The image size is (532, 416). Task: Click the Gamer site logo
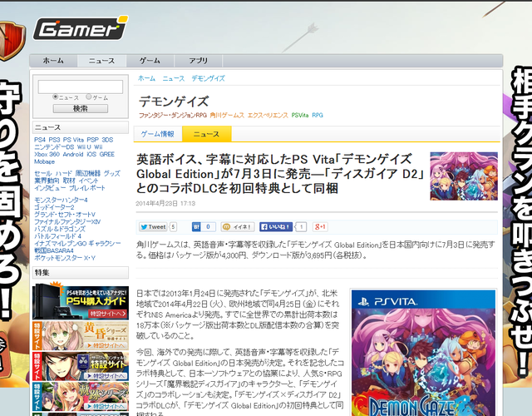click(81, 28)
